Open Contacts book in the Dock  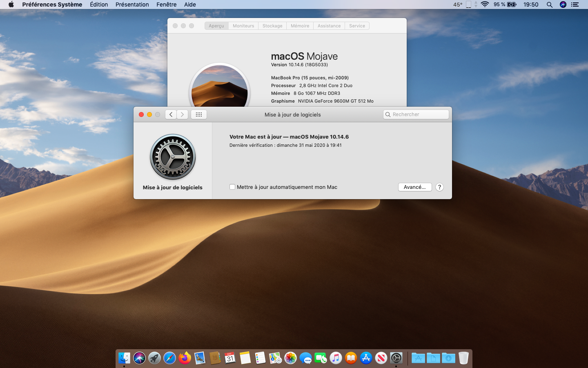(215, 358)
